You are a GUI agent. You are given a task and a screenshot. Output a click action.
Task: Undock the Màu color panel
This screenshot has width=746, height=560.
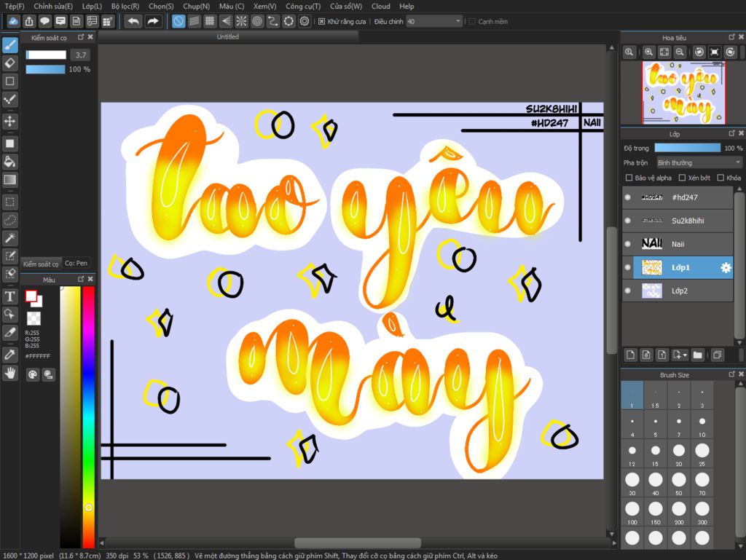[x=81, y=279]
